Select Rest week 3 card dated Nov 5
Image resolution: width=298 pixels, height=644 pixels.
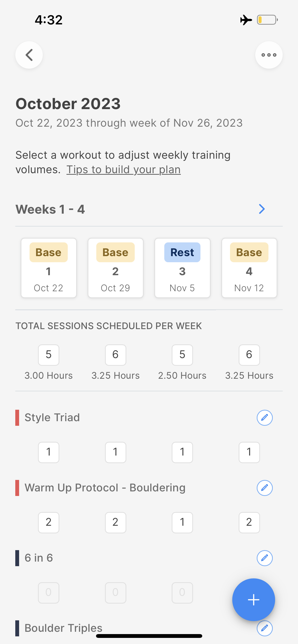[182, 268]
